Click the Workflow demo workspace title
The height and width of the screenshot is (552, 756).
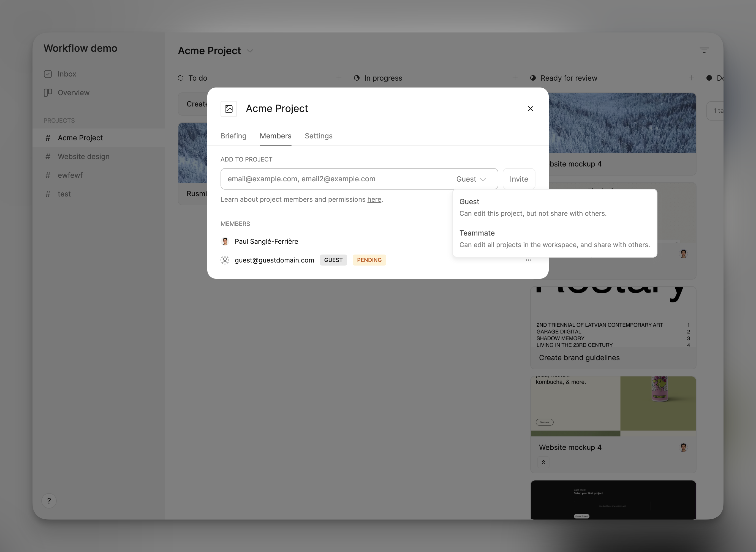80,48
